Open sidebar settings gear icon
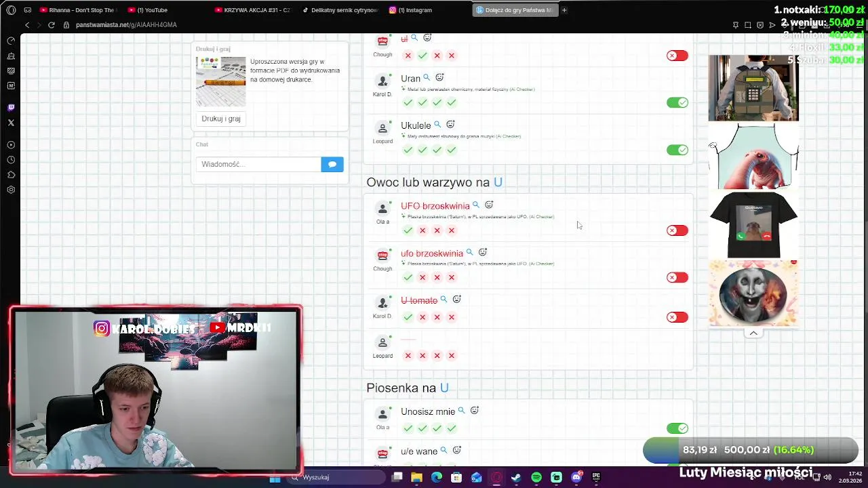The width and height of the screenshot is (868, 488). click(11, 190)
